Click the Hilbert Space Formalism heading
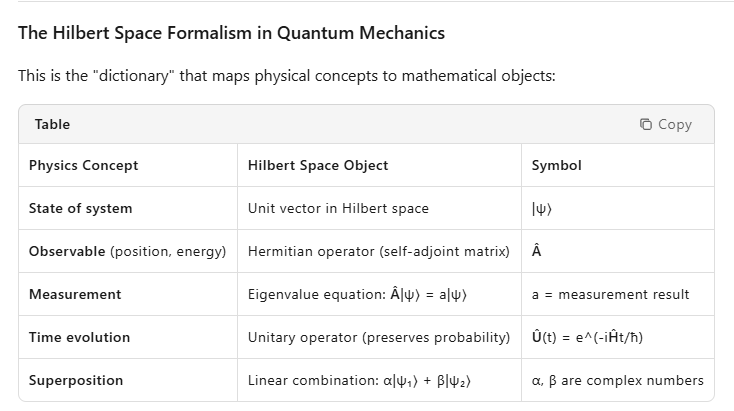The width and height of the screenshot is (734, 411). (x=231, y=33)
